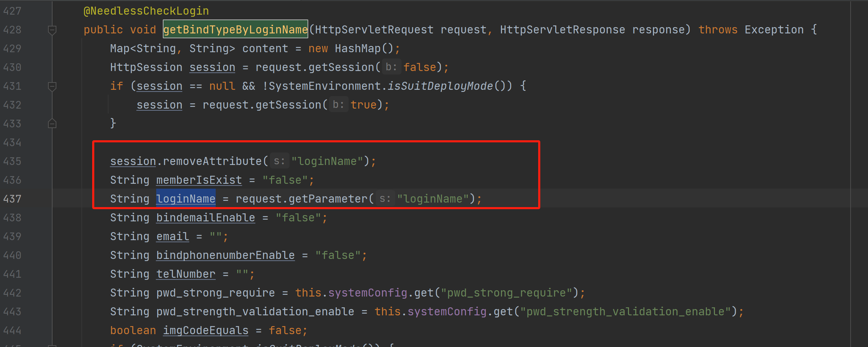Click the telNumber variable on line 441
This screenshot has height=347, width=868.
point(186,274)
